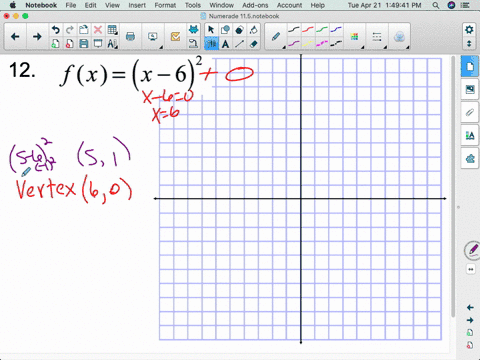
Task: Open Spotlight search in menu bar
Action: pos(436,5)
